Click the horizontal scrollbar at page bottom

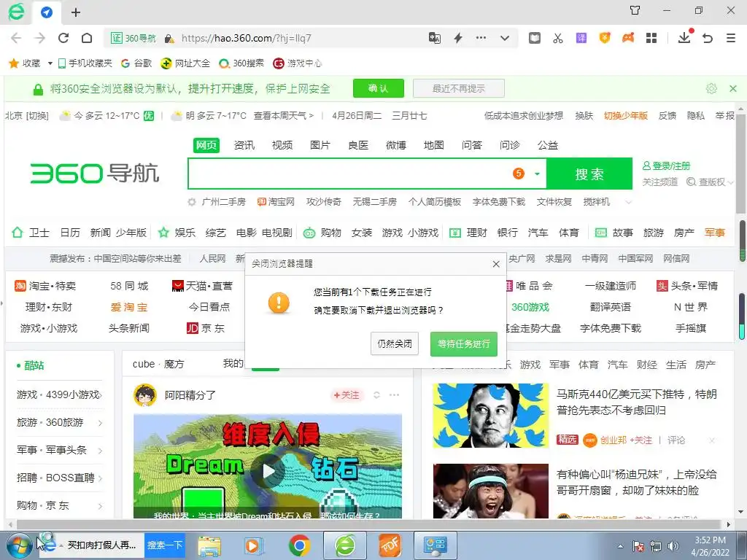367,524
